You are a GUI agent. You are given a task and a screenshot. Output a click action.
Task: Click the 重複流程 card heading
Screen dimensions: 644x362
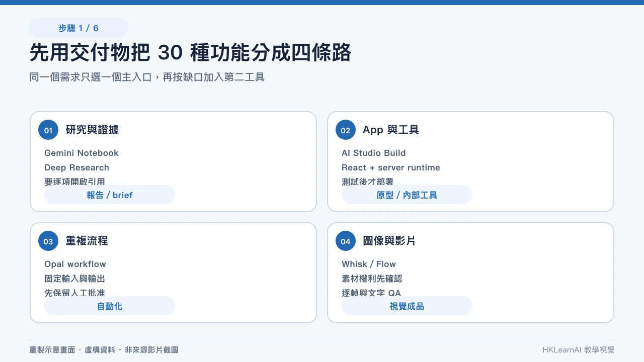87,241
